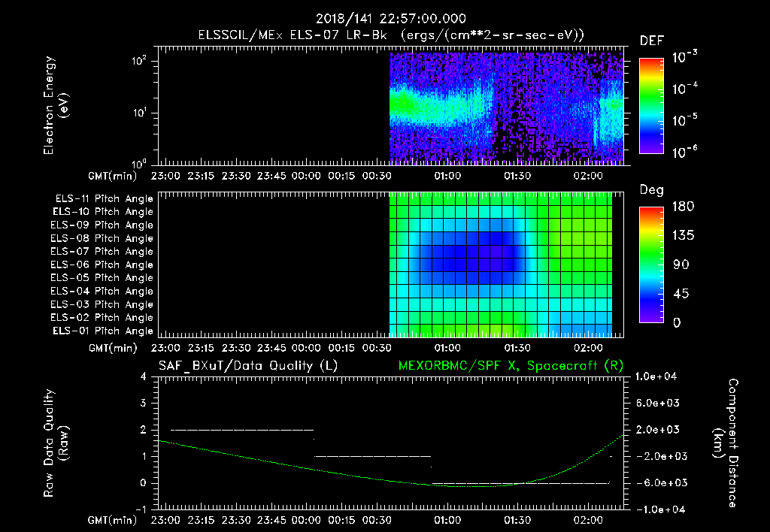
Task: Click the Deg label above the pitch color bar
Action: 652,190
